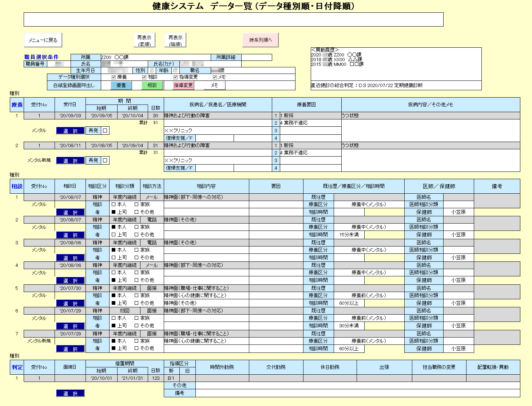
Task: Click 15分未満 consultation time cell
Action: coord(349,235)
